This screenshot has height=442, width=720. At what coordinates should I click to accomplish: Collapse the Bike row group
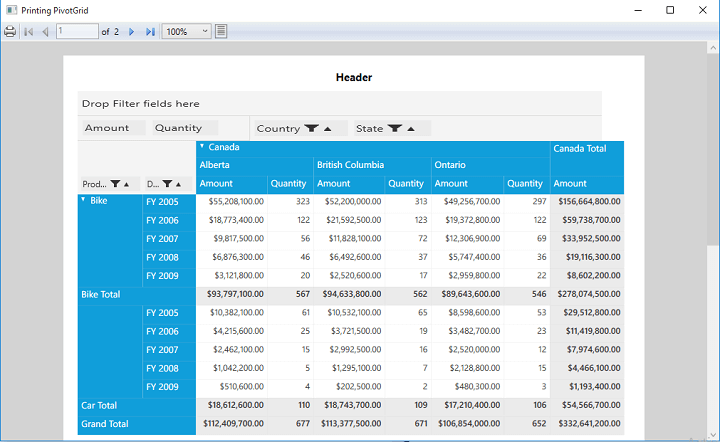pyautogui.click(x=84, y=199)
